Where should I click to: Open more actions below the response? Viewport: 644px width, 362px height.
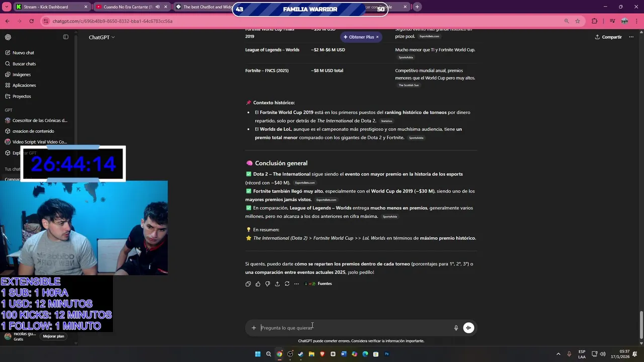296,284
